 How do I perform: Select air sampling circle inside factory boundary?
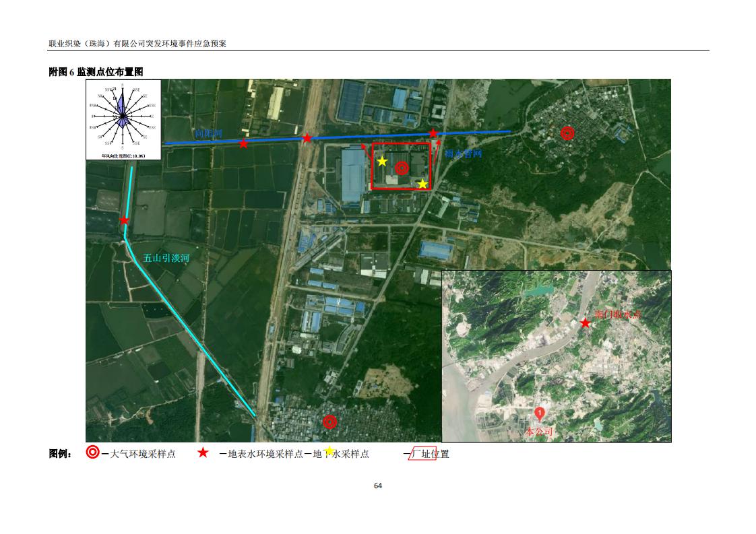pyautogui.click(x=402, y=168)
